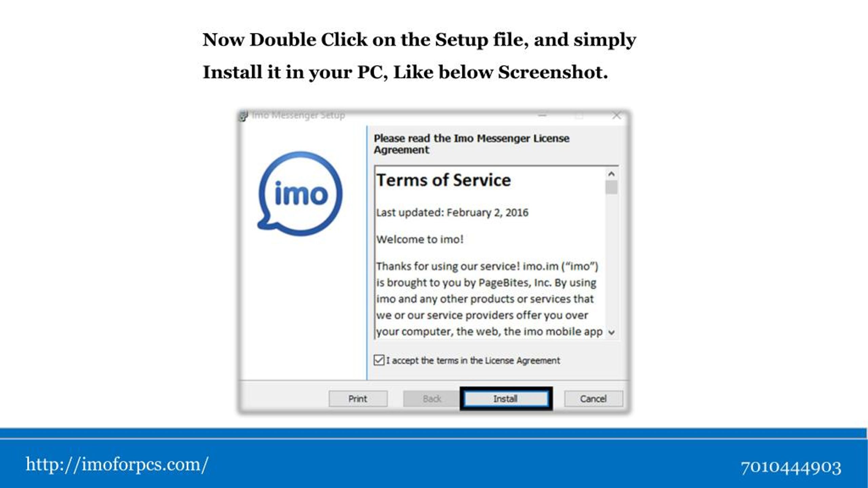Cancel the imo setup

pyautogui.click(x=593, y=399)
